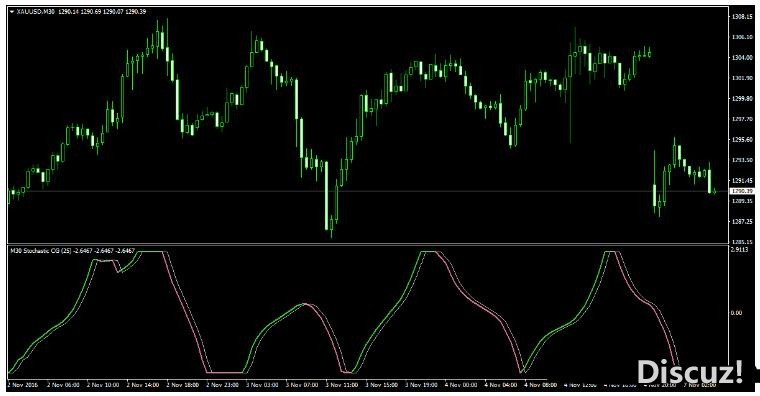The height and width of the screenshot is (396, 760).
Task: Click the highlighted current price label 1290.39
Action: 741,191
